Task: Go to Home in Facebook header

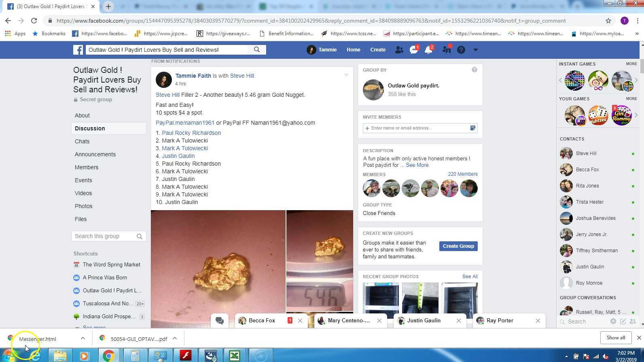Action: click(x=353, y=50)
